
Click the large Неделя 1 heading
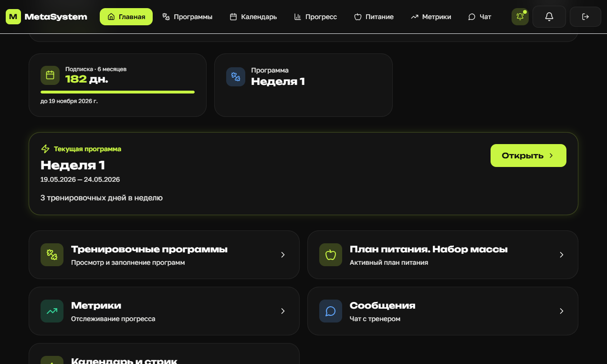click(x=73, y=165)
